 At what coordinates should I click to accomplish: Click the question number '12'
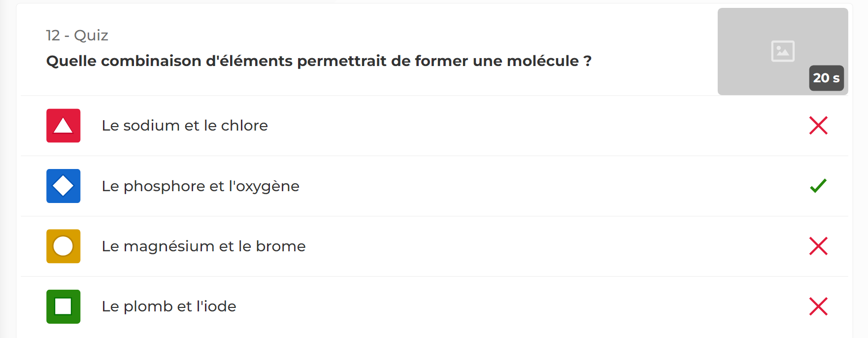click(x=53, y=35)
